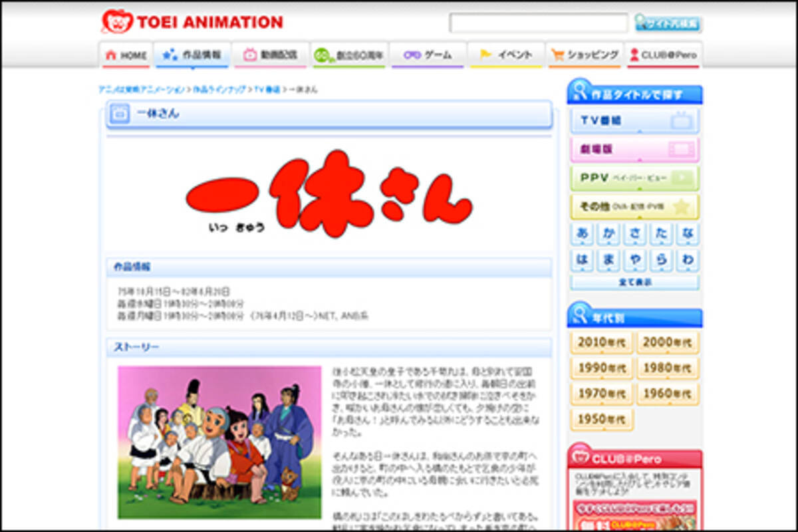The width and height of the screenshot is (798, 532).
Task: Filter by the 2010年代 decade
Action: [x=601, y=342]
